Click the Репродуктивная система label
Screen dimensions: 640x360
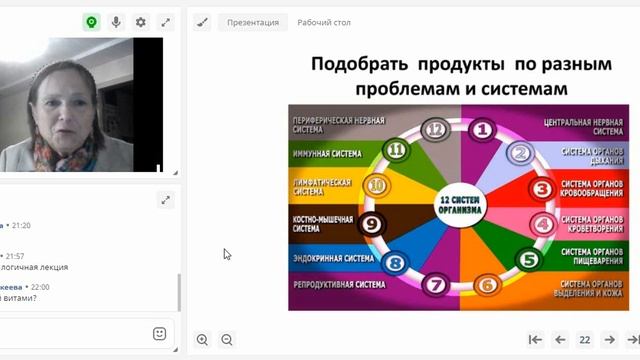(339, 284)
